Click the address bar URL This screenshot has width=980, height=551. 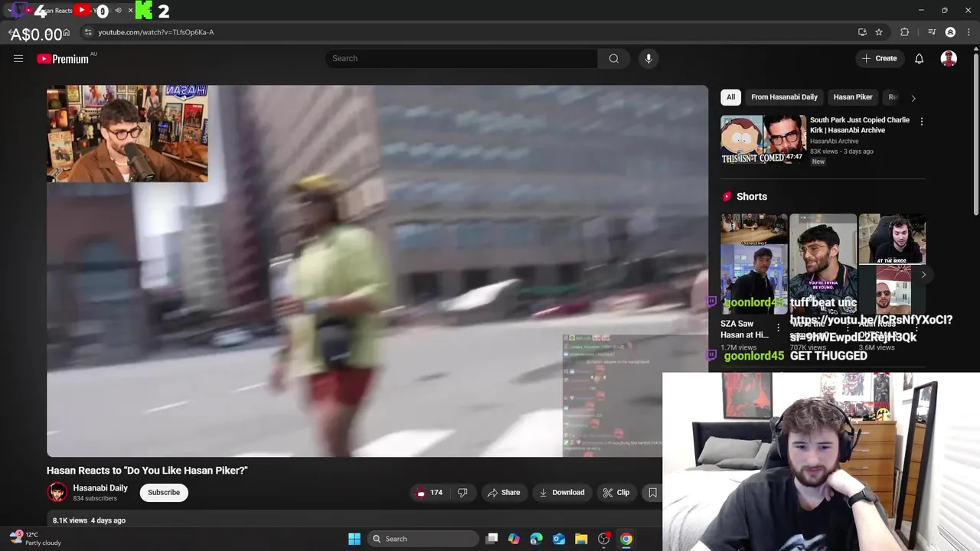click(156, 32)
